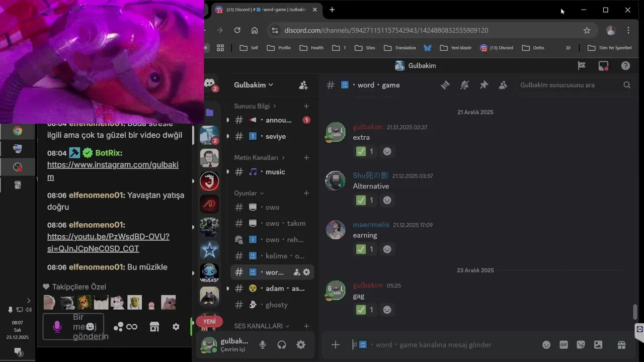Add channel to SES KANALLARI category
The width and height of the screenshot is (644, 362).
point(306,326)
